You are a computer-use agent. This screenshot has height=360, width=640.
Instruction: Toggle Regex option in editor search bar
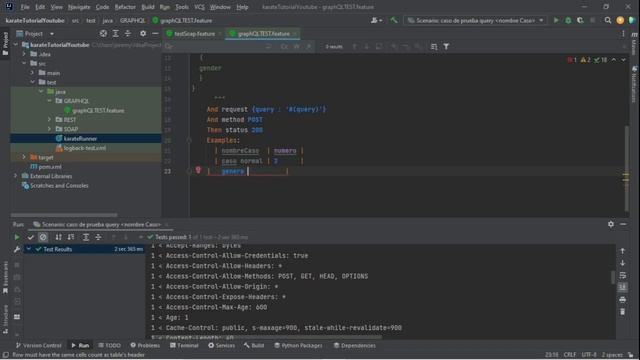[x=309, y=47]
